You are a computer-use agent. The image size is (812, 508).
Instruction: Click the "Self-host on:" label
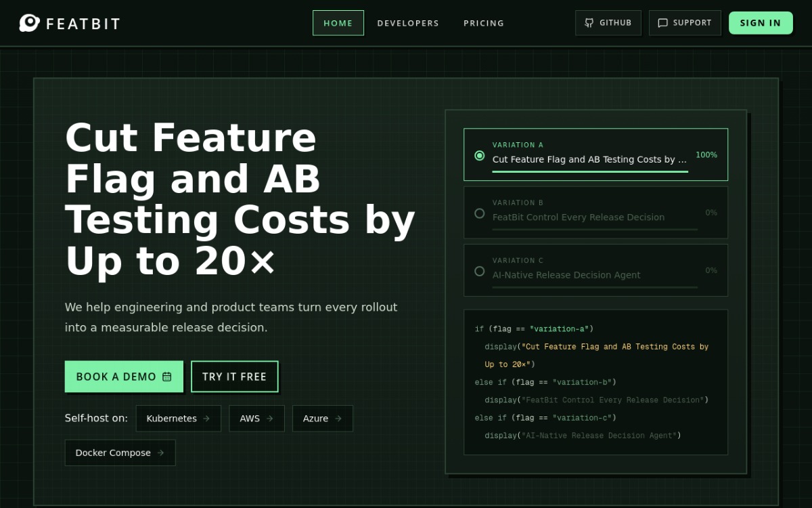coord(96,419)
